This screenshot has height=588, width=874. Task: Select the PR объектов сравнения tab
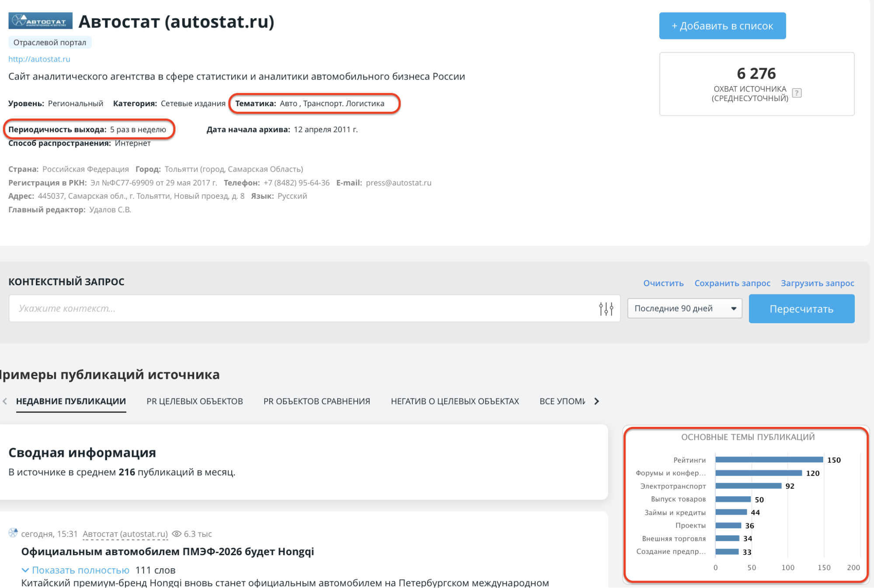(x=317, y=401)
